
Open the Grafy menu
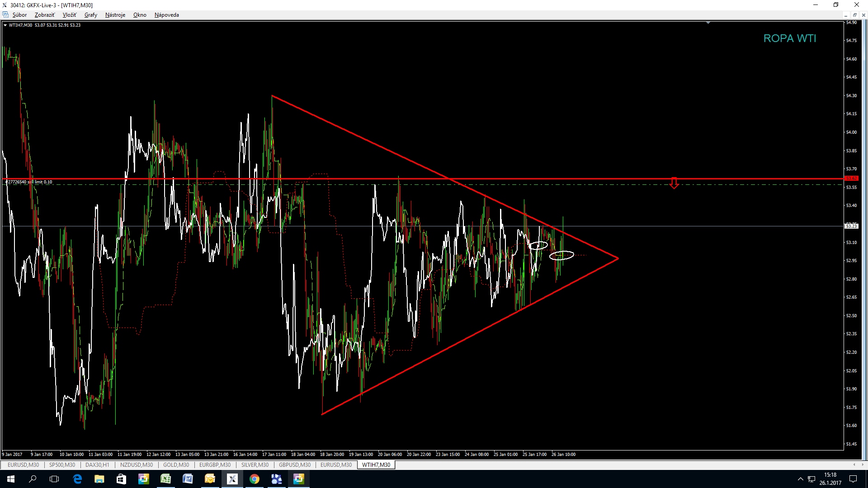coord(90,15)
